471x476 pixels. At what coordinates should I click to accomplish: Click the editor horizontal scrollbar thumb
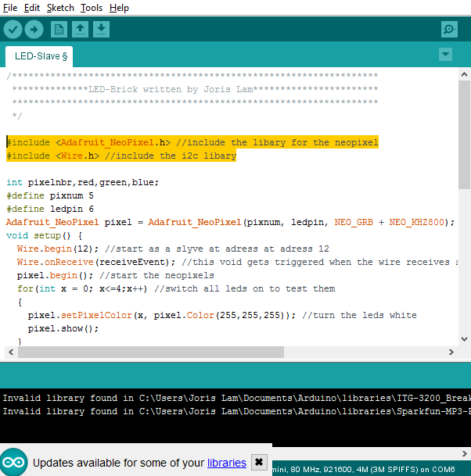tap(151, 353)
